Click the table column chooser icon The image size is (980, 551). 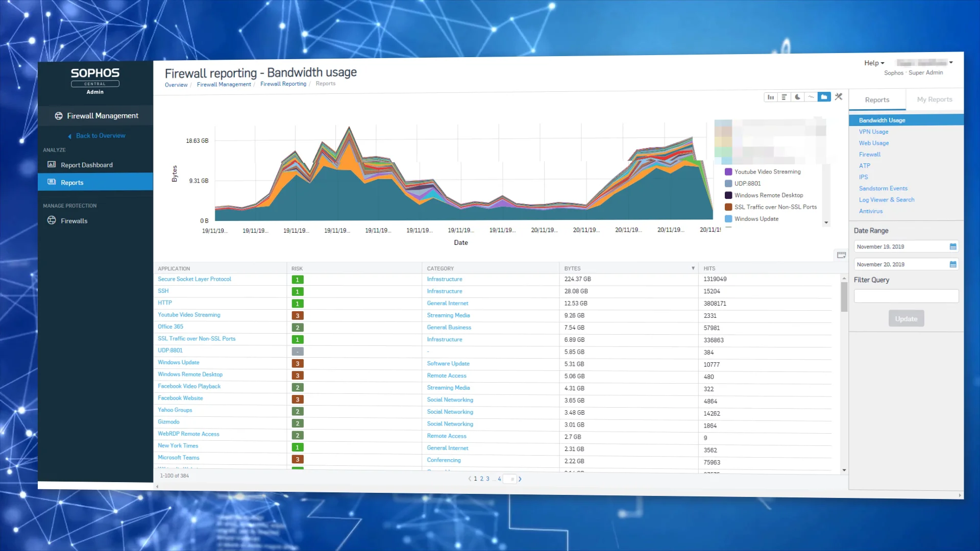(841, 255)
